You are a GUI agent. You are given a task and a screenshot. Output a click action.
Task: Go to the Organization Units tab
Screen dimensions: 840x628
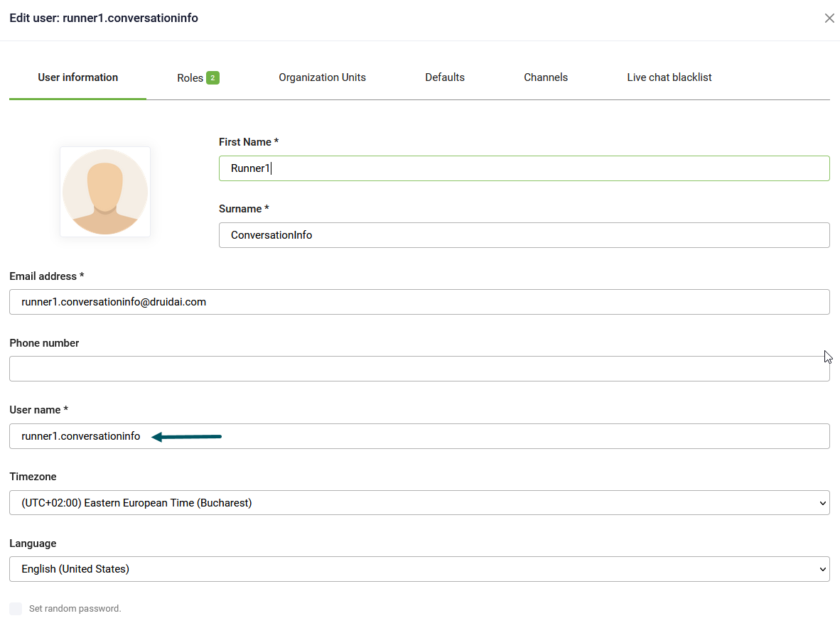click(322, 77)
